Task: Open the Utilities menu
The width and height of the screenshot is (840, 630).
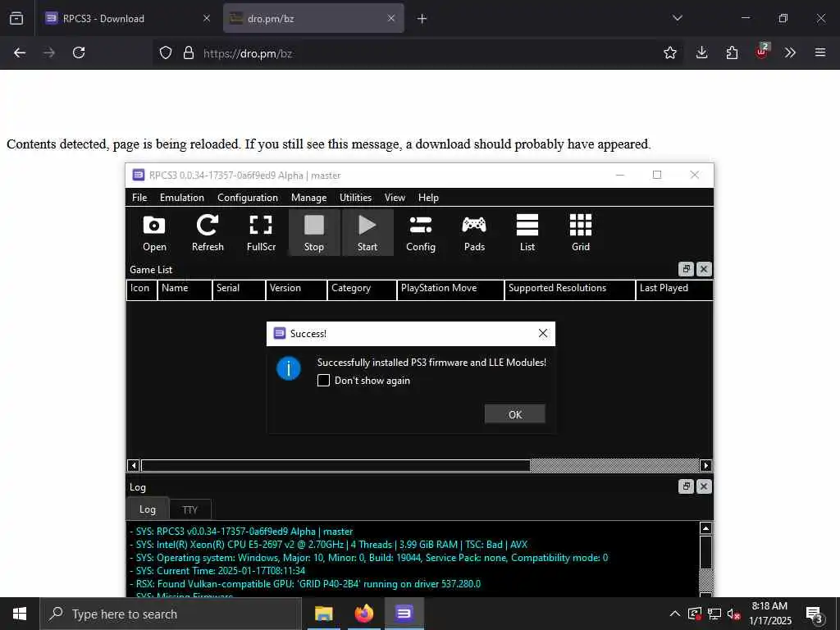Action: pos(355,197)
